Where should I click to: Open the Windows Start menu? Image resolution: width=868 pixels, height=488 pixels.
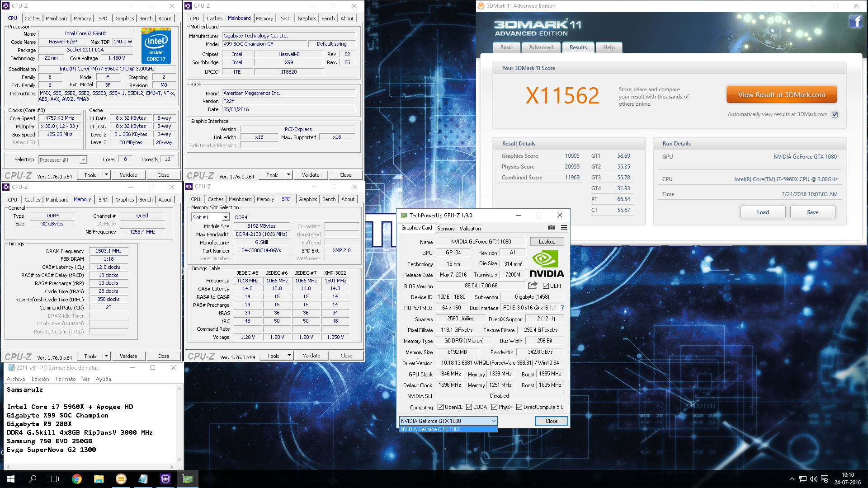click(11, 479)
